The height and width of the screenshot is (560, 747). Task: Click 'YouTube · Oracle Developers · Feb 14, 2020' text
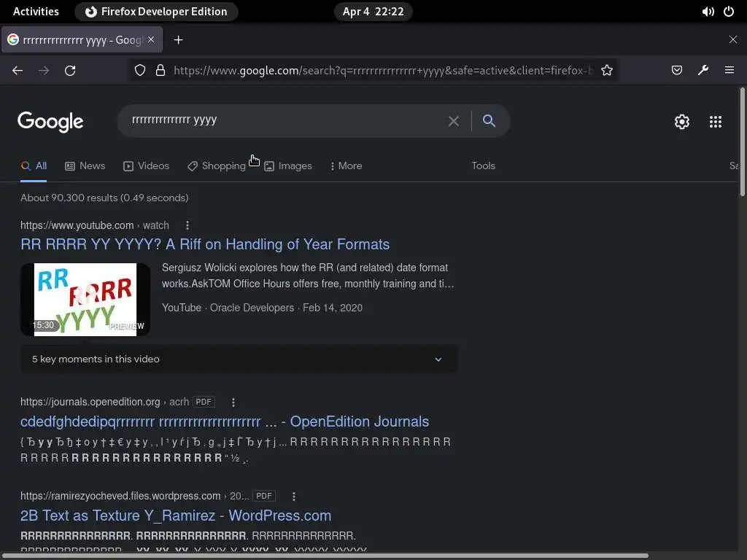[x=262, y=308]
